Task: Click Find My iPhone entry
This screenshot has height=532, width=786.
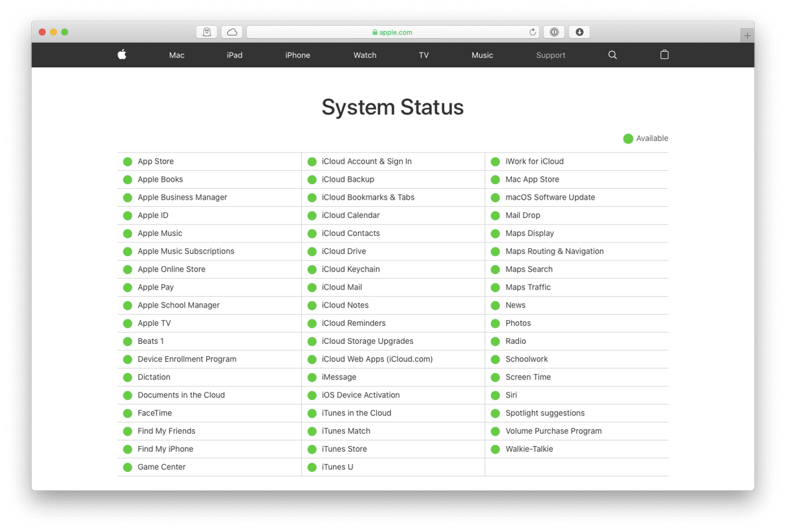Action: point(165,449)
